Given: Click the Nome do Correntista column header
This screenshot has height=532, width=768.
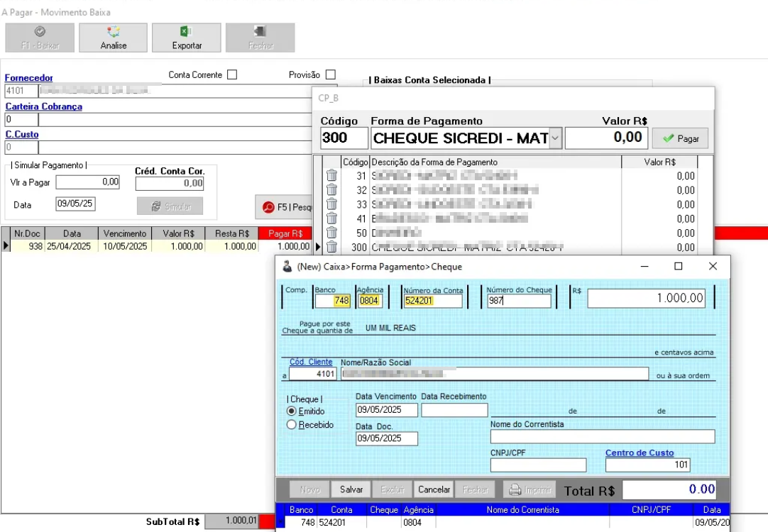Looking at the screenshot, I should coord(522,509).
